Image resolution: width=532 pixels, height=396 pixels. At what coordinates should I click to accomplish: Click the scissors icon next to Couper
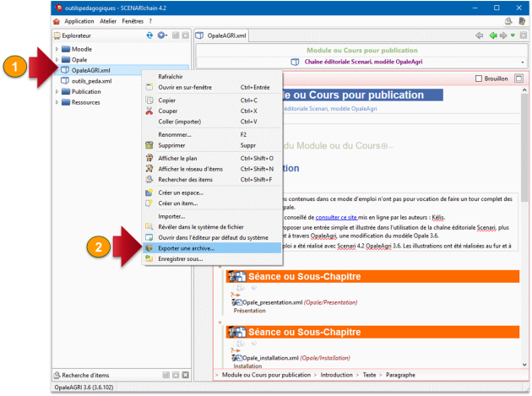(149, 111)
